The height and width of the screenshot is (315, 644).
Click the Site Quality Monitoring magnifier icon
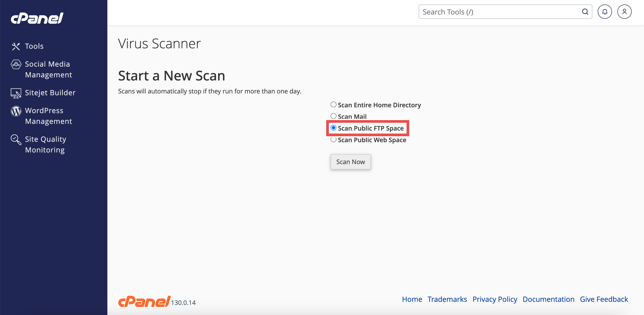click(16, 139)
